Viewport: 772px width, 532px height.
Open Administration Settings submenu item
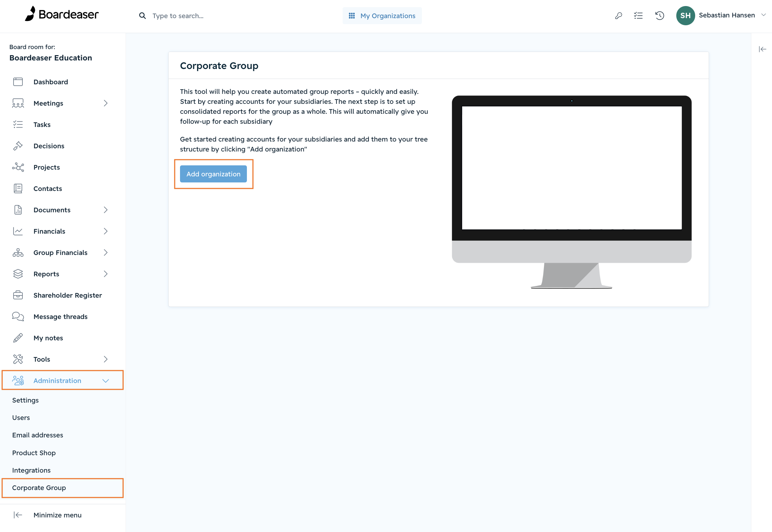click(x=25, y=400)
